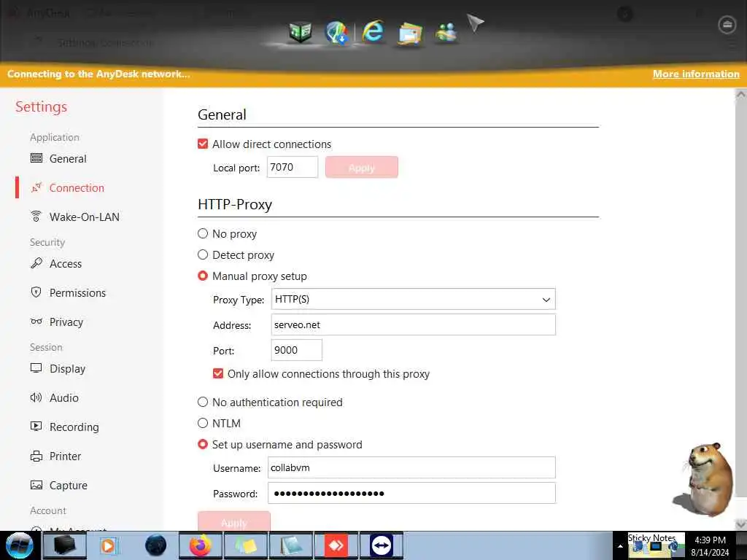Click the Internet Explorer icon in the dock
The width and height of the screenshot is (747, 560).
(x=373, y=32)
